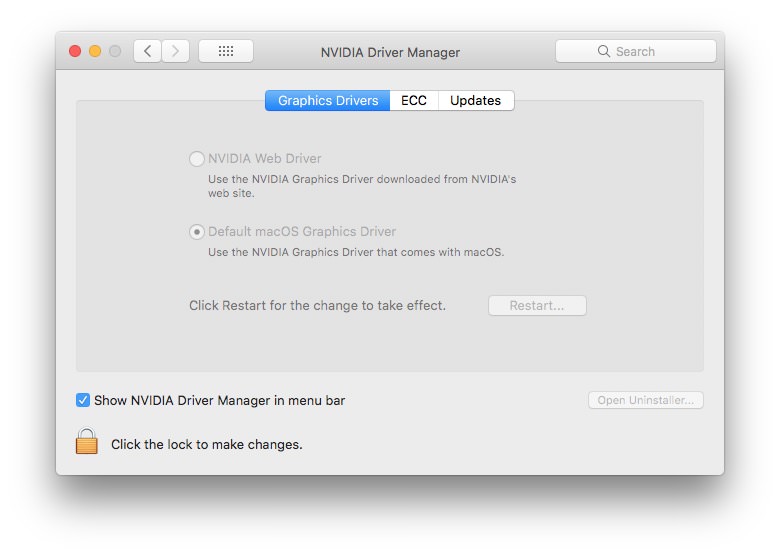
Task: Toggle Show NVIDIA Driver Manager in menu bar
Action: pos(83,400)
